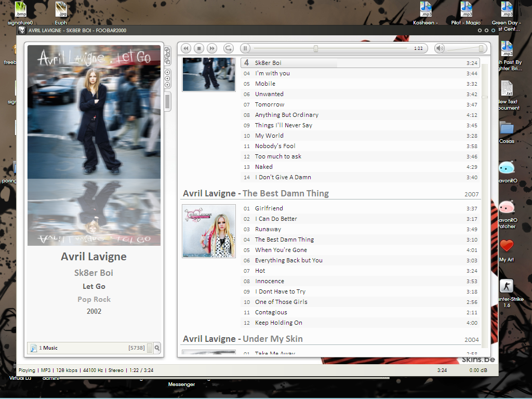Select the track Unwanted

click(x=361, y=94)
